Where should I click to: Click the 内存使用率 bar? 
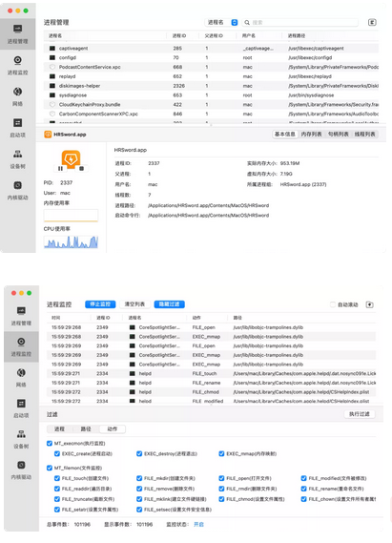pyautogui.click(x=71, y=216)
